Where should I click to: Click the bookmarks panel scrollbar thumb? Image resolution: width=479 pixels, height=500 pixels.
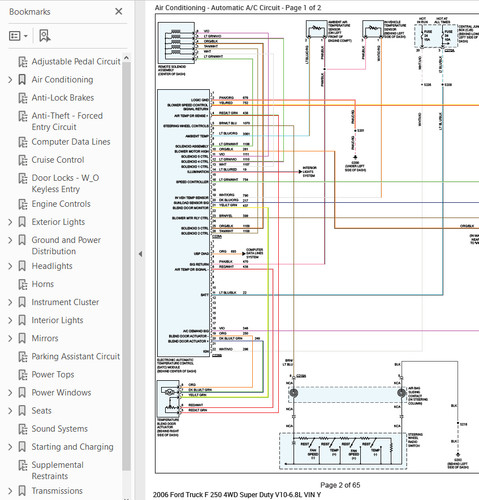[x=126, y=266]
